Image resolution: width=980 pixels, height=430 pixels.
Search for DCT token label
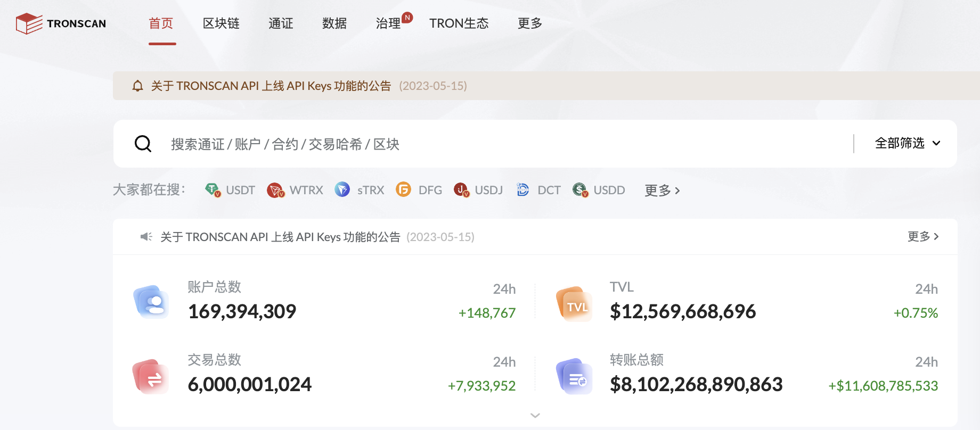[549, 190]
